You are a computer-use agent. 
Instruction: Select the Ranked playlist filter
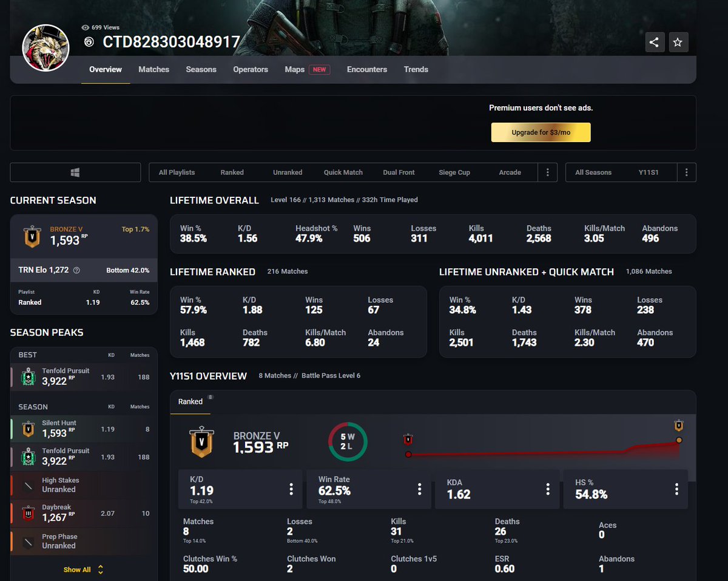coord(232,172)
